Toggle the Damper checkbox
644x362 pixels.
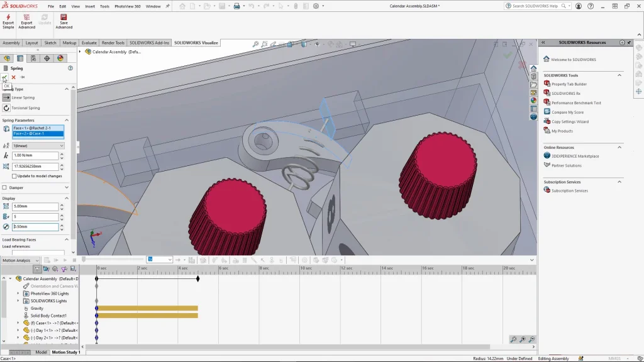tap(5, 187)
